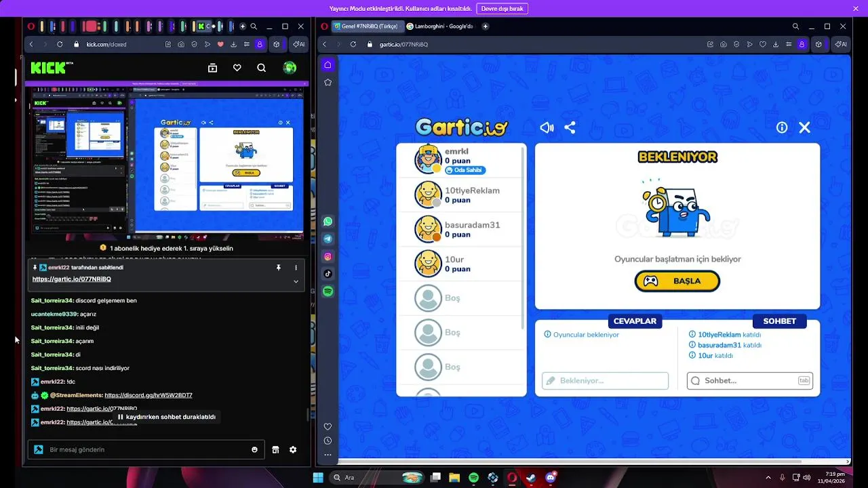Open Spotify from the taskbar
The width and height of the screenshot is (868, 488).
pos(474,478)
